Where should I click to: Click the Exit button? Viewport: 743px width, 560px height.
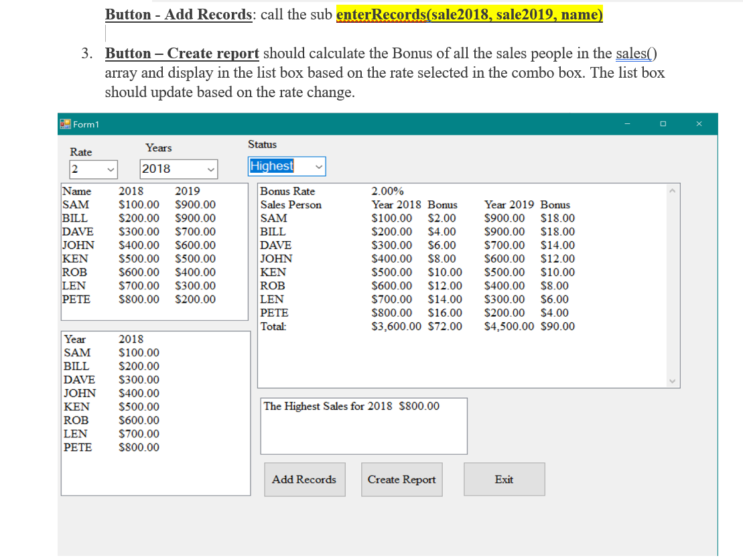(x=504, y=479)
